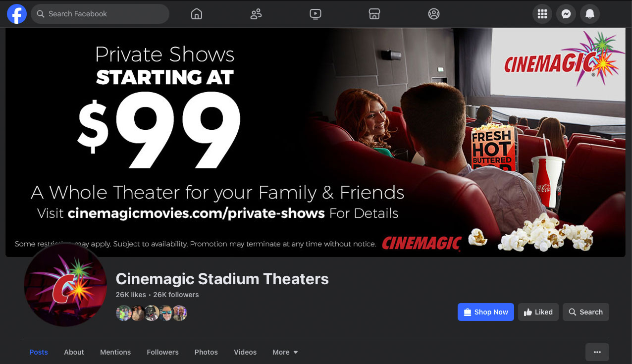Toggle the Liked button for the page
This screenshot has height=364, width=632.
coord(538,312)
